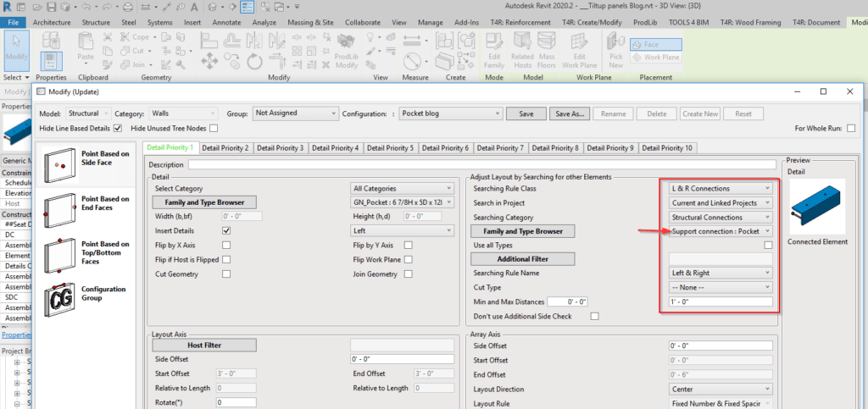
Task: Click the Save disk icon in quick access toolbar
Action: (x=52, y=7)
